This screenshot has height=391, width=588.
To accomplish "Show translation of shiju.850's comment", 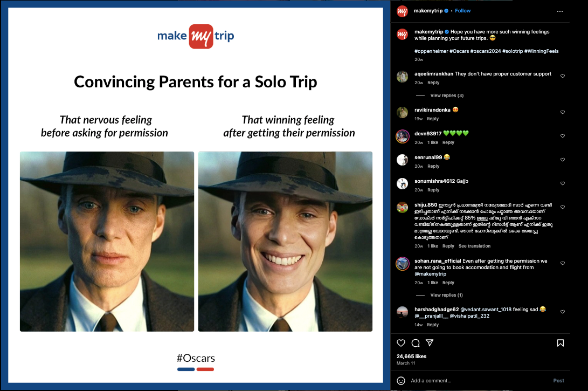I will [474, 246].
